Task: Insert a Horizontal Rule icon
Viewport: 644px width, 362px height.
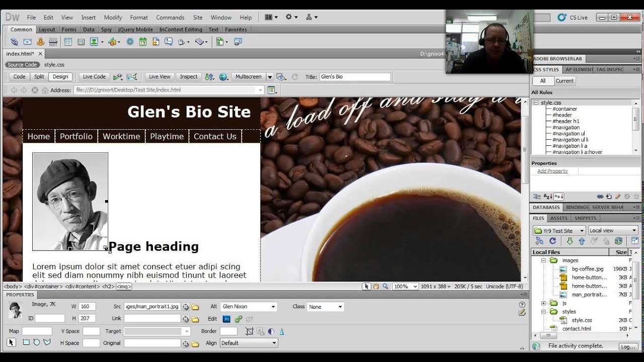Action: (53, 42)
